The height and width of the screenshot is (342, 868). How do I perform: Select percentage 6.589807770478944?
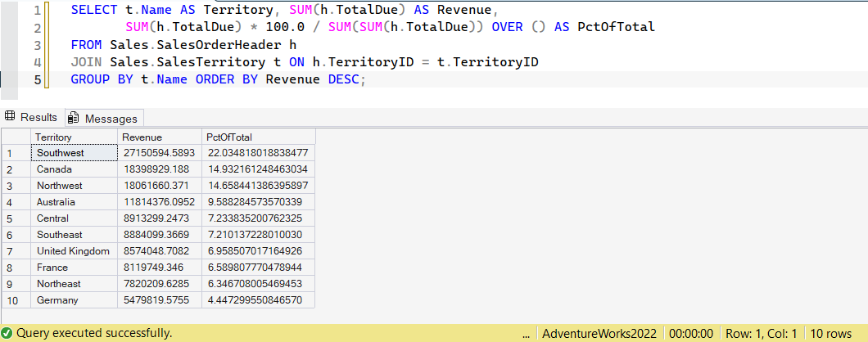tap(259, 268)
